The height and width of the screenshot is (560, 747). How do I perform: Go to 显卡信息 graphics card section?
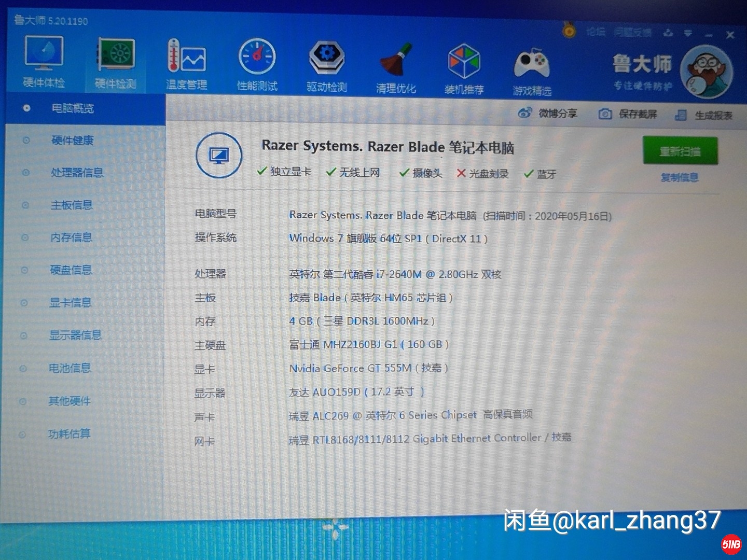(x=70, y=302)
